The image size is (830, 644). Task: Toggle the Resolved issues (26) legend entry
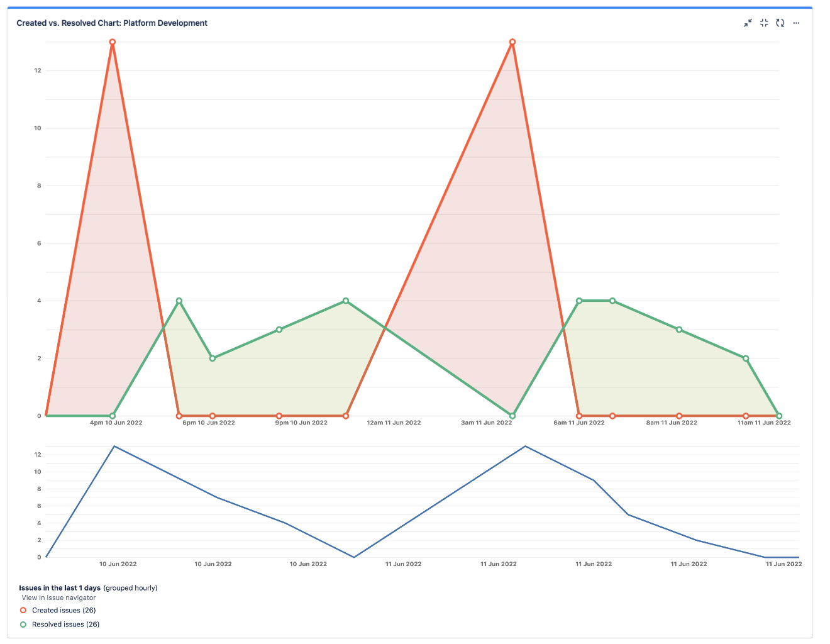64,624
